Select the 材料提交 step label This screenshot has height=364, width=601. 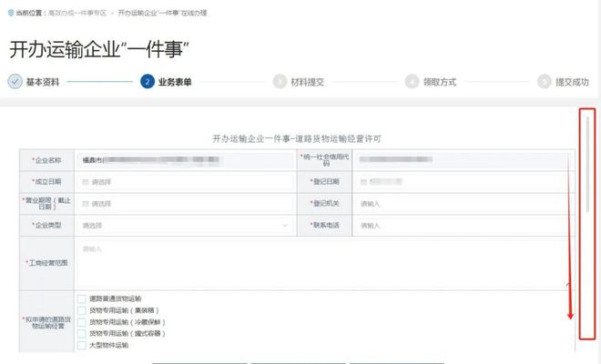tap(308, 82)
